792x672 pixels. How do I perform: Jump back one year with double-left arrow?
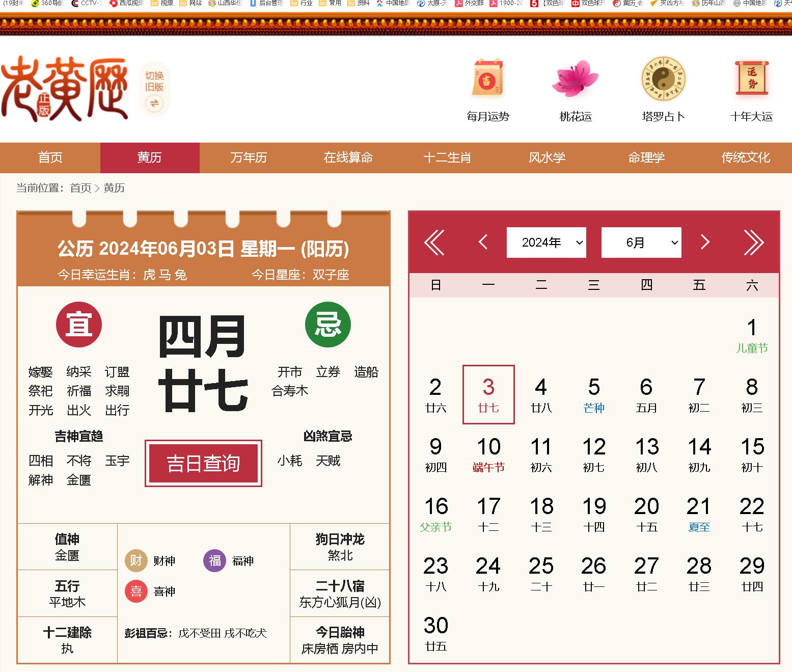pos(434,243)
